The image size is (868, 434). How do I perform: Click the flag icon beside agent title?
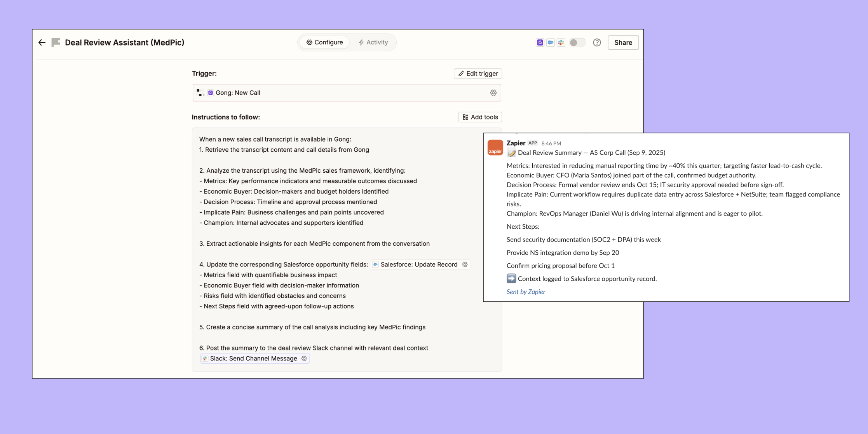[x=56, y=42]
